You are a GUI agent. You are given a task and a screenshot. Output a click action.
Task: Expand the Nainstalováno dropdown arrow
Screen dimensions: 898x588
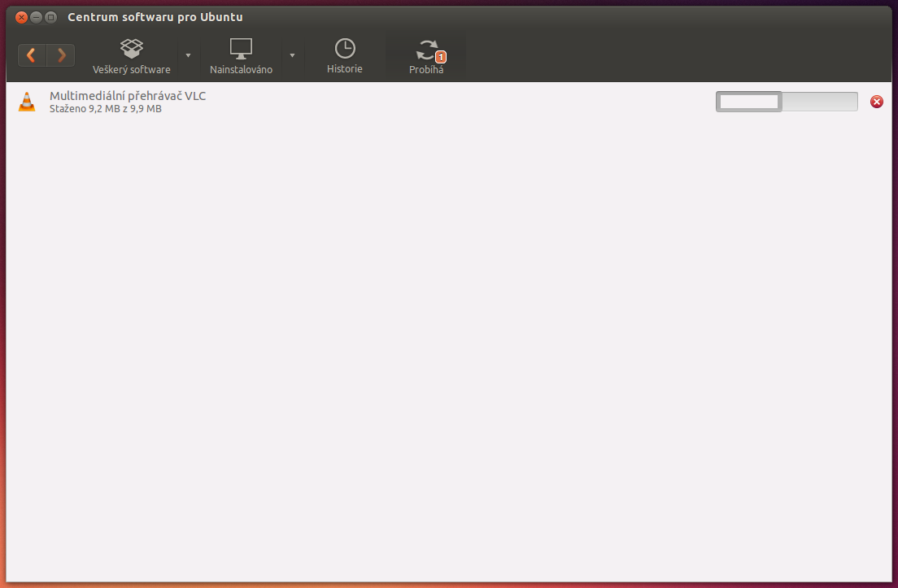(x=292, y=55)
